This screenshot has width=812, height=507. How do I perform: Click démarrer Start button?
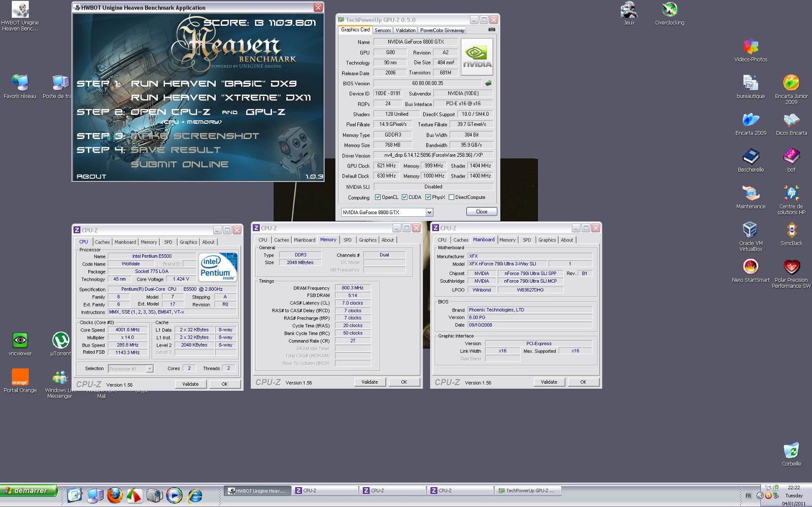coord(28,491)
